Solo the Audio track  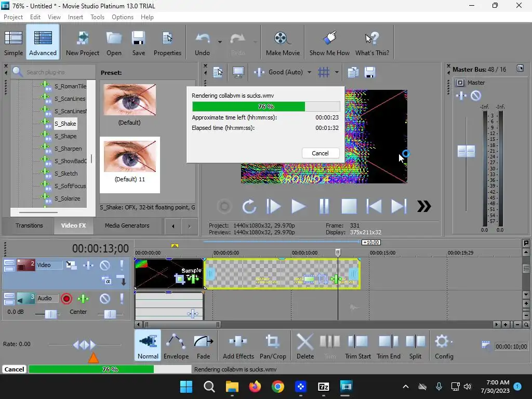point(122,299)
